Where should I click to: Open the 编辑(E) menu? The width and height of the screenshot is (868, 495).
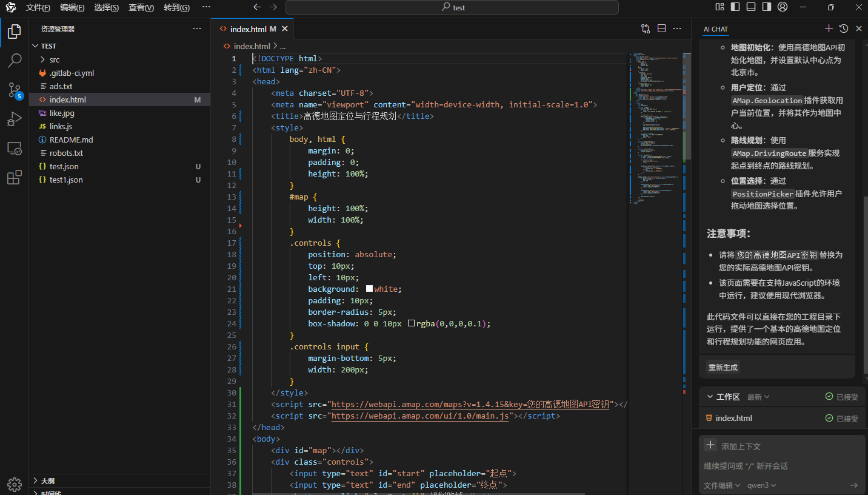coord(72,7)
